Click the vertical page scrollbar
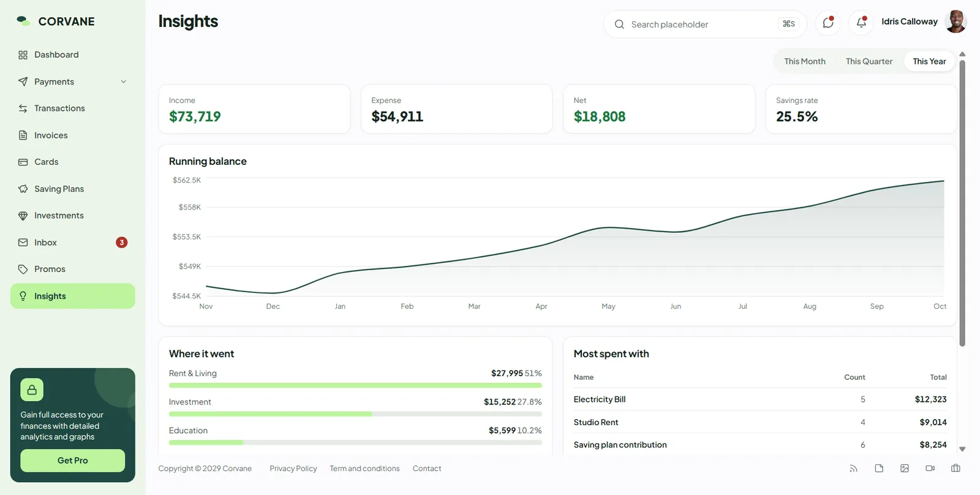 (x=962, y=202)
